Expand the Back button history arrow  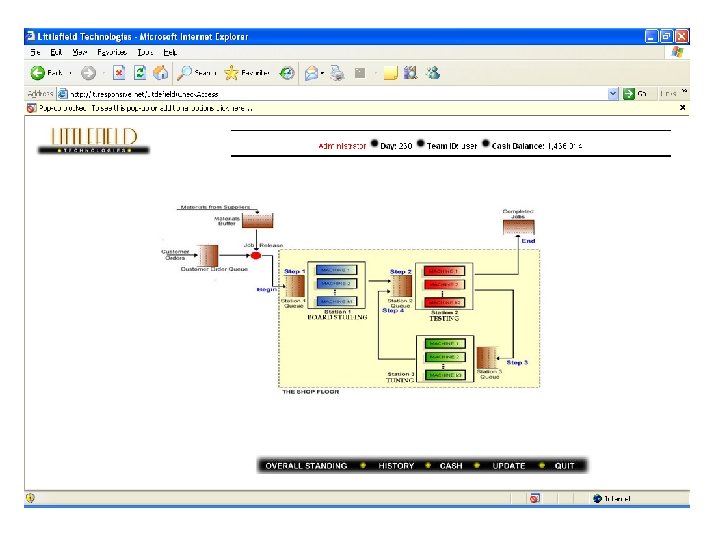click(70, 73)
